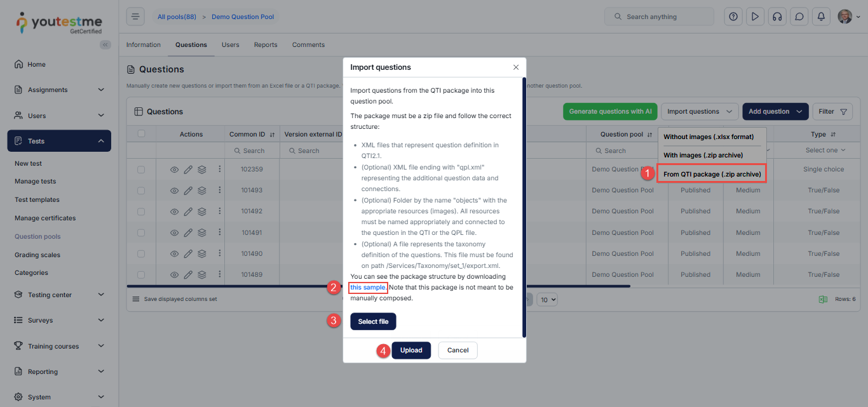Open the chat messages icon
This screenshot has width=868, height=407.
(x=799, y=17)
